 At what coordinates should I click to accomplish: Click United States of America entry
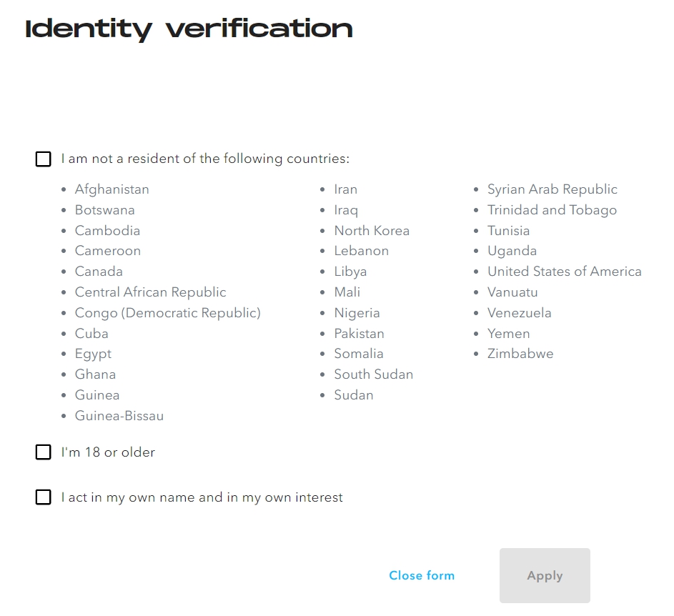click(564, 272)
